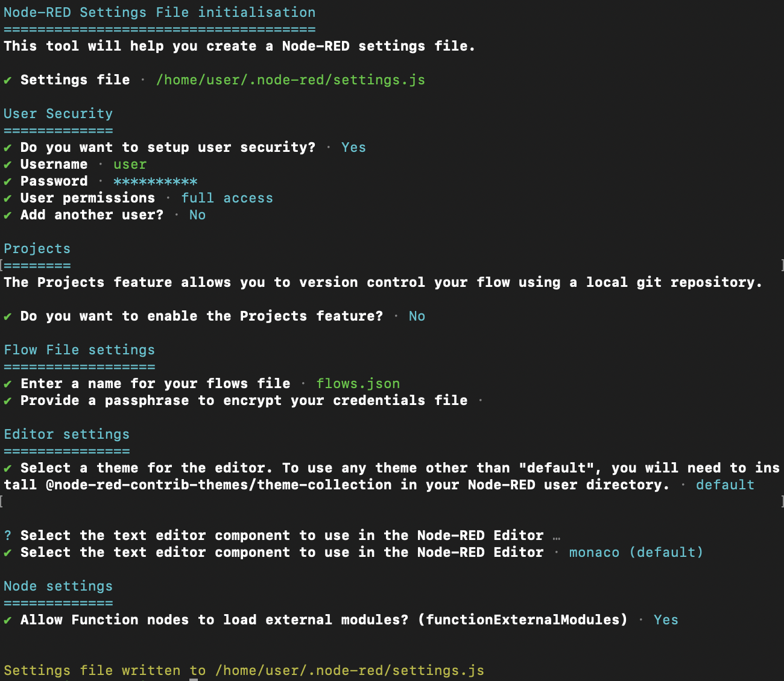Click the User Security section heading

point(58,114)
